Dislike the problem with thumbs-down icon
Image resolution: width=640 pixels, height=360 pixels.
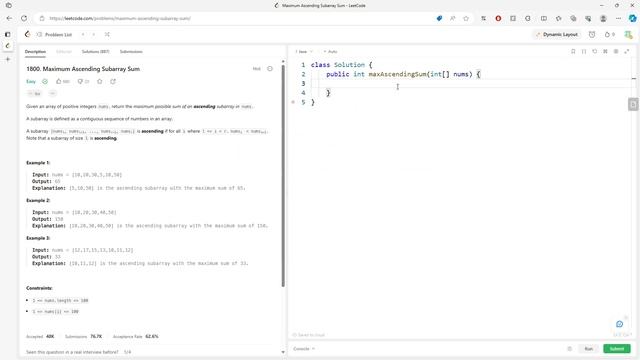click(x=83, y=82)
